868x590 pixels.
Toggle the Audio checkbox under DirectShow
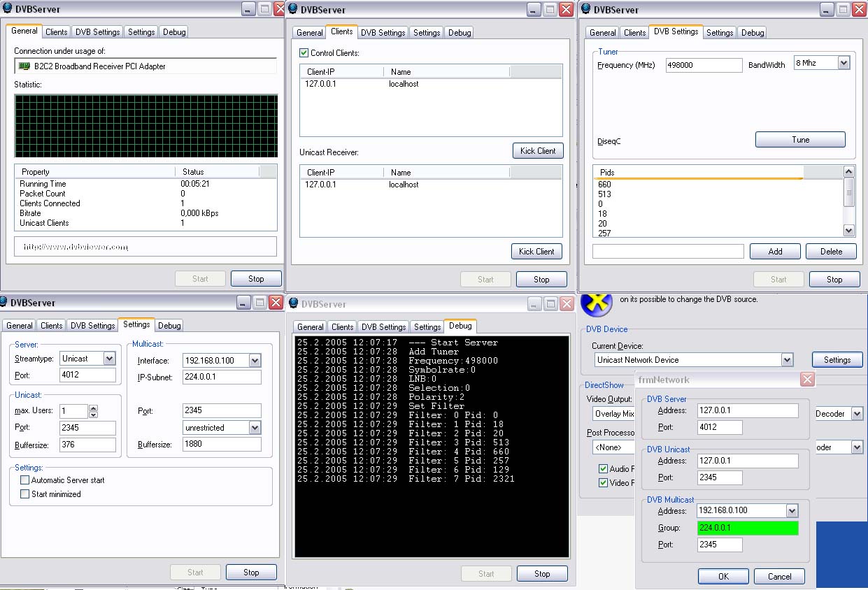pyautogui.click(x=604, y=469)
